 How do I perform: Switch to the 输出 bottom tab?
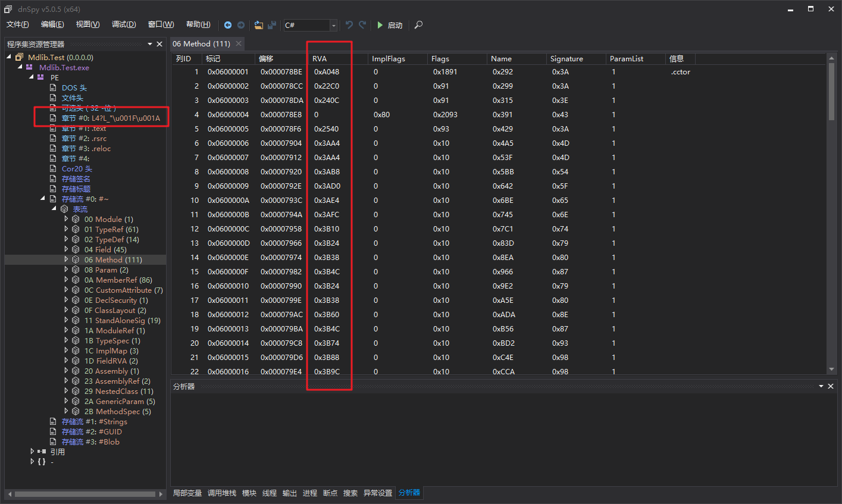click(x=289, y=493)
